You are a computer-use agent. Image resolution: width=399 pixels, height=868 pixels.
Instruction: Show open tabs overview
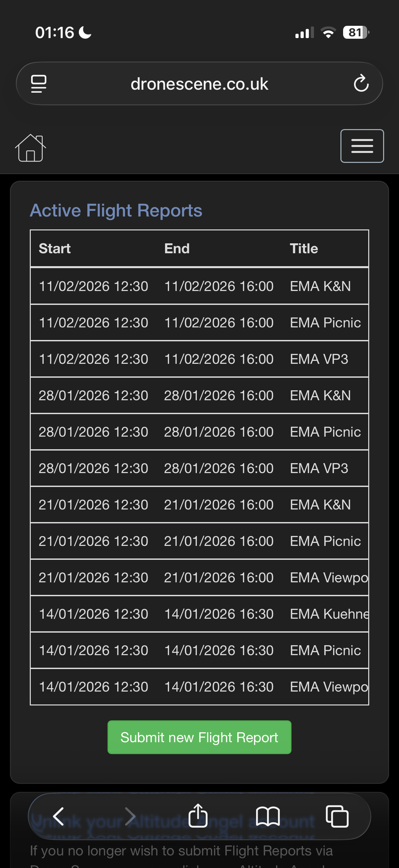[x=337, y=816]
